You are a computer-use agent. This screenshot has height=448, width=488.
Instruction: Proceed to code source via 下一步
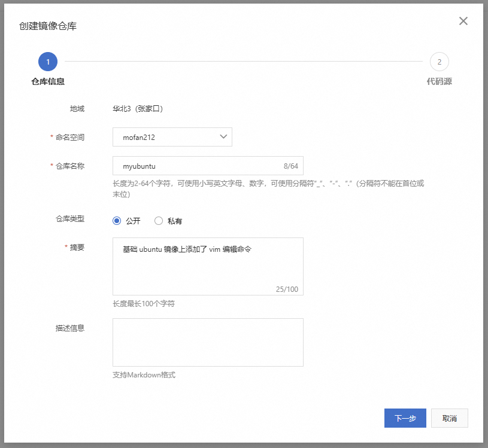pos(405,418)
